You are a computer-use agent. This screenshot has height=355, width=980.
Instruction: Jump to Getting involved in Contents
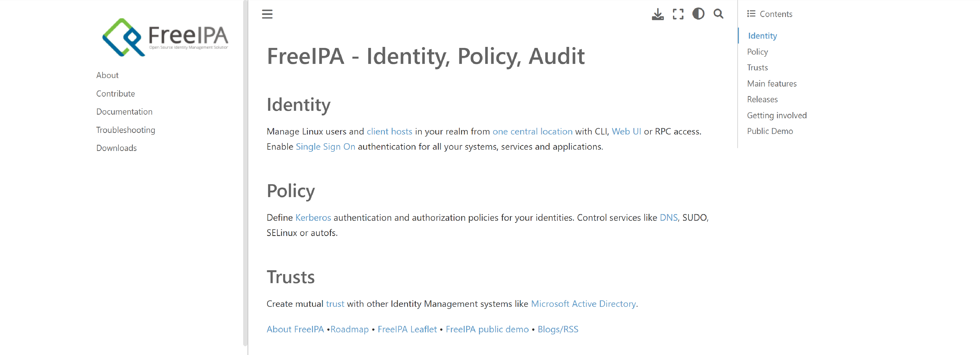point(777,115)
